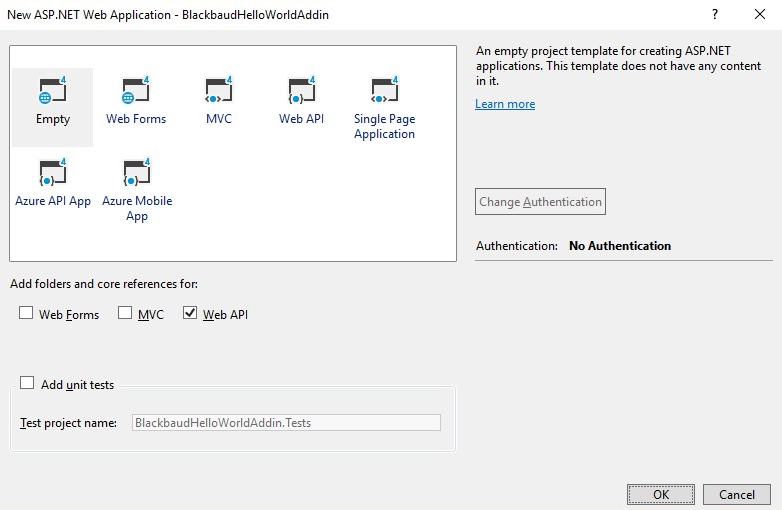Choose the Web Forms template icon
The image size is (782, 510).
point(135,90)
